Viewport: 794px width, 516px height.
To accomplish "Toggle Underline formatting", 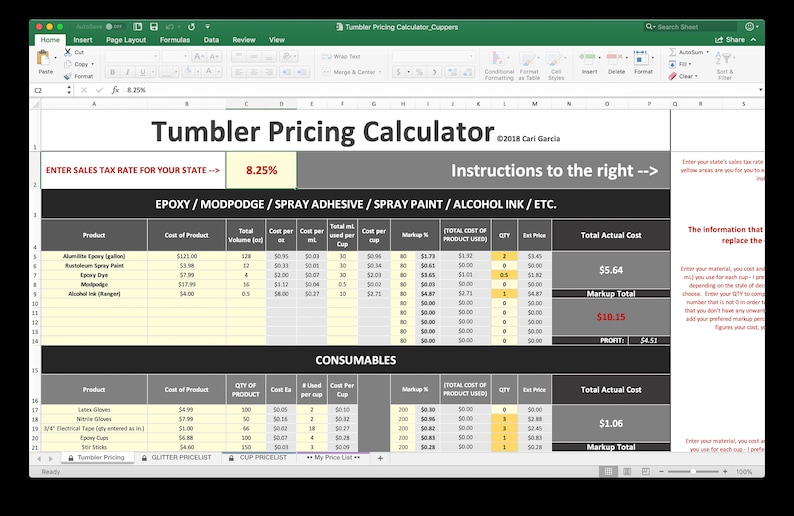I will point(143,72).
